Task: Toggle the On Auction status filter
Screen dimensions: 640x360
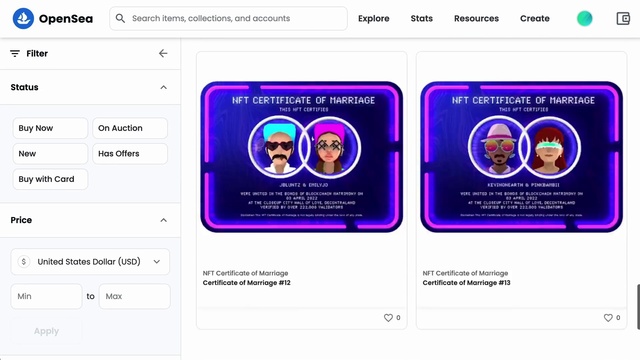Action: (130, 128)
